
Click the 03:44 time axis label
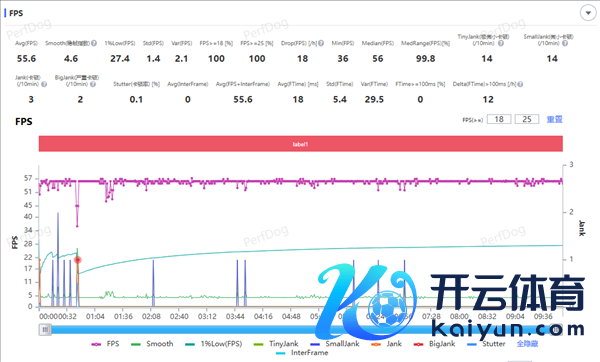point(235,317)
